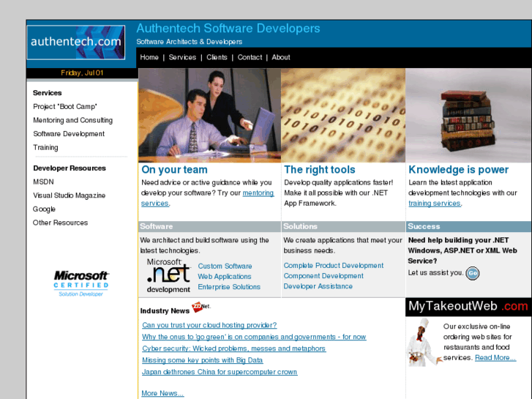The image size is (532, 399).
Task: Open Visual Studio Magazine link
Action: coord(70,195)
